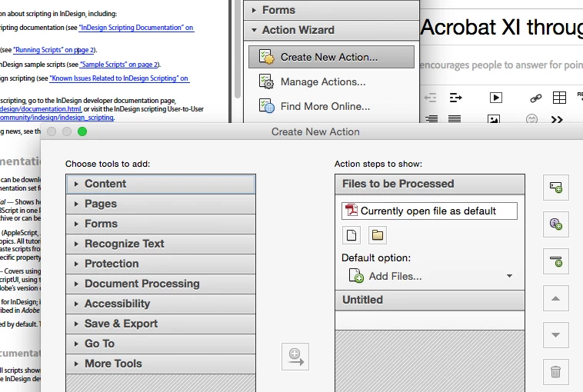The image size is (583, 392).
Task: Click the Create New Action icon in Action Wizard
Action: pyautogui.click(x=267, y=57)
